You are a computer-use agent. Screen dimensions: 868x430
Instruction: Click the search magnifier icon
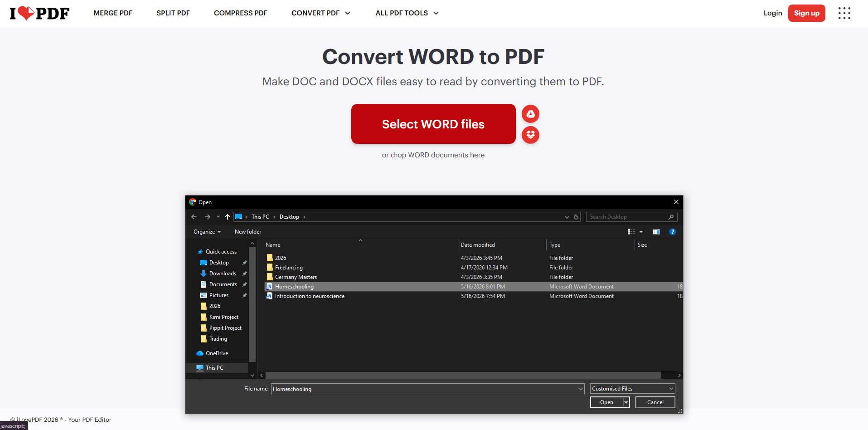click(671, 217)
